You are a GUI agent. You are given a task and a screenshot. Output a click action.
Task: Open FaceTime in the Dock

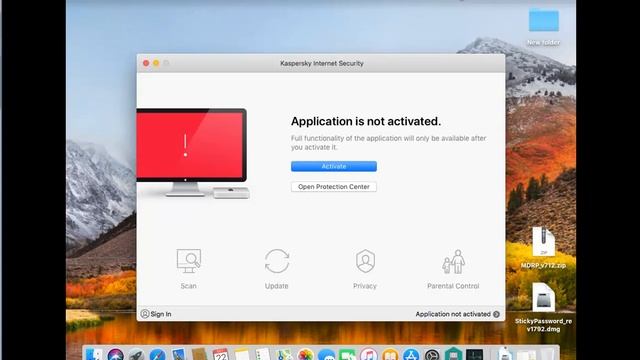347,354
